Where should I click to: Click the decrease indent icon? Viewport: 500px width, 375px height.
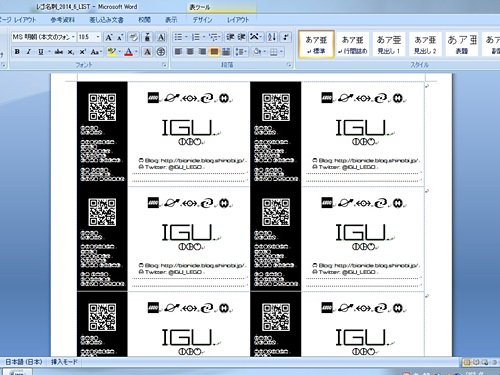tap(230, 37)
